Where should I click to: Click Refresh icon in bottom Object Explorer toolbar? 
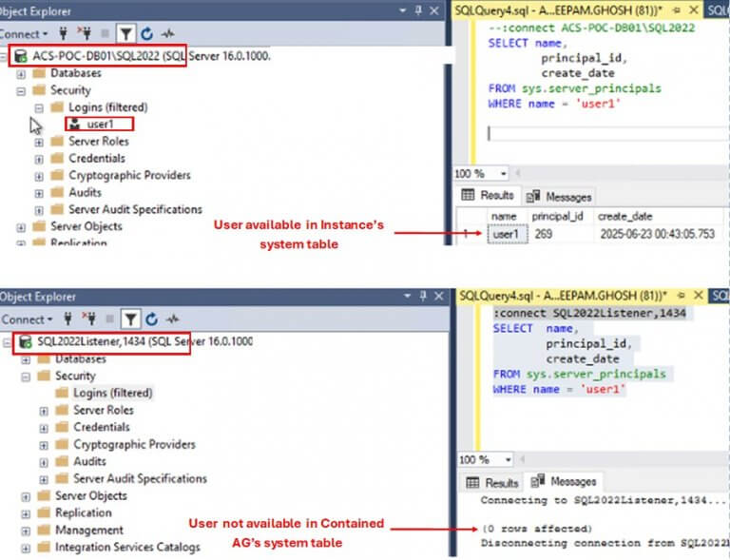(152, 319)
